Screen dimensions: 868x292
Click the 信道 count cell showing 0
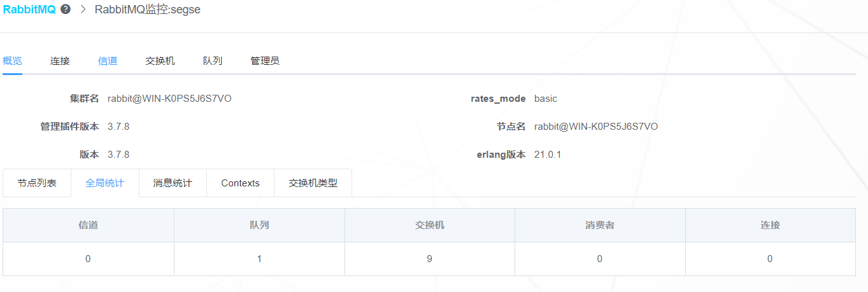pyautogui.click(x=89, y=259)
